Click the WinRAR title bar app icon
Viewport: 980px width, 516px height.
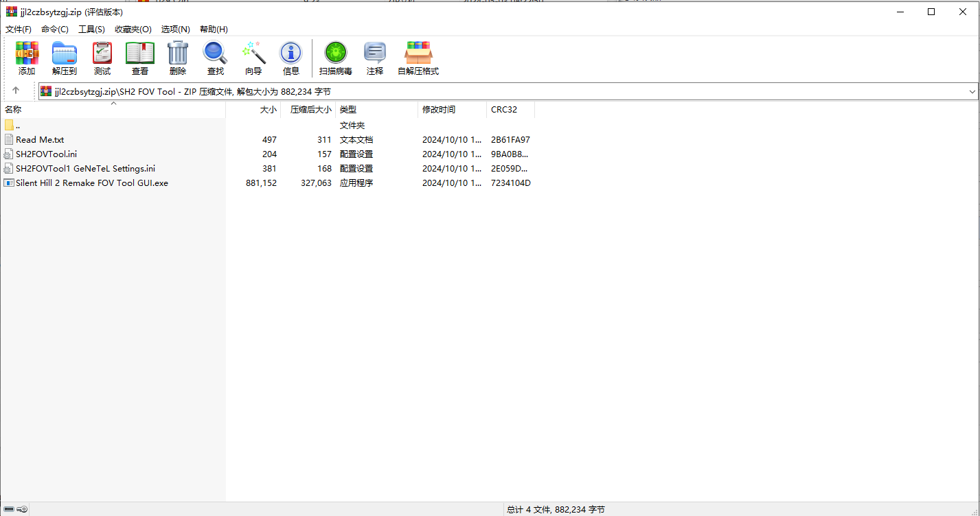point(12,12)
